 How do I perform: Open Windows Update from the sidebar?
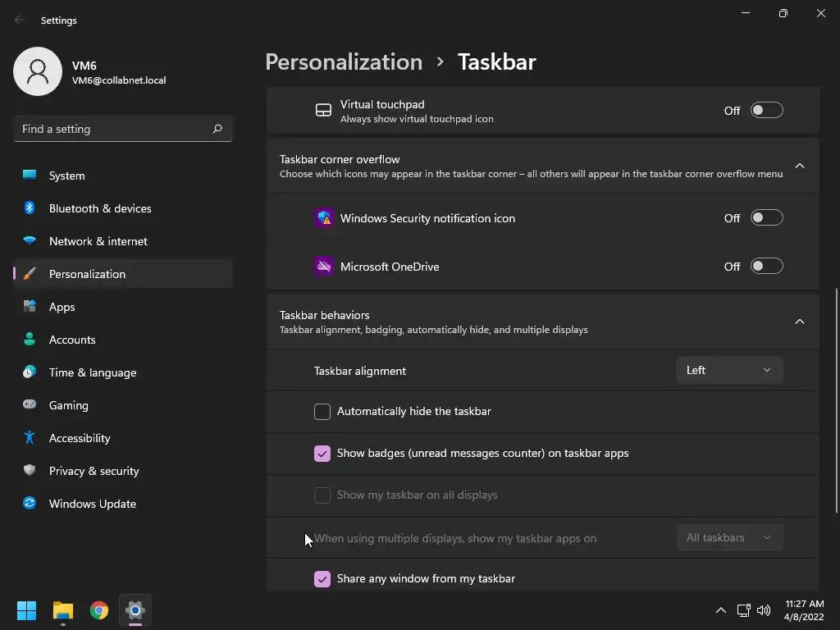point(92,504)
